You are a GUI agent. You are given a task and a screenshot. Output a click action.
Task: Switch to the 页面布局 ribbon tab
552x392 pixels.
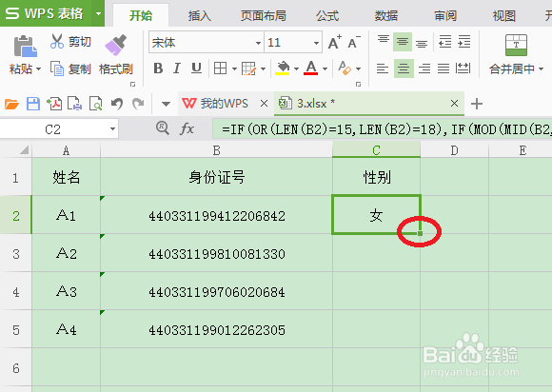click(x=264, y=16)
